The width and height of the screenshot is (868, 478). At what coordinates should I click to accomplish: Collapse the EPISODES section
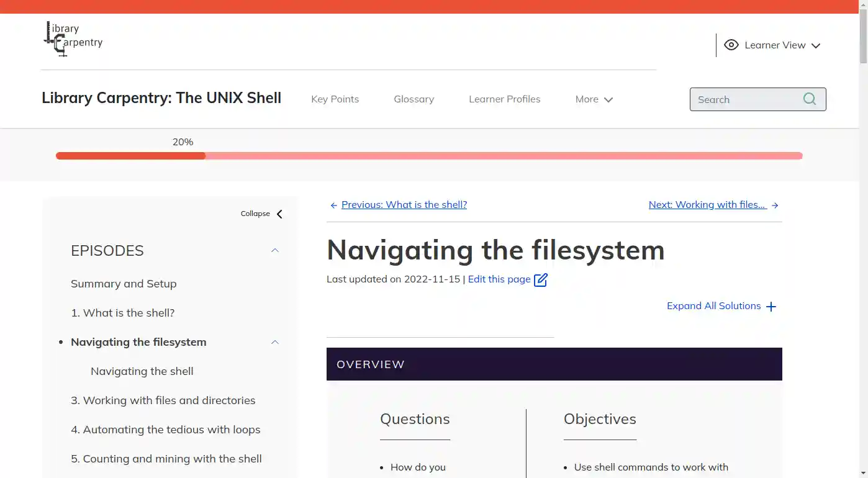coord(274,250)
